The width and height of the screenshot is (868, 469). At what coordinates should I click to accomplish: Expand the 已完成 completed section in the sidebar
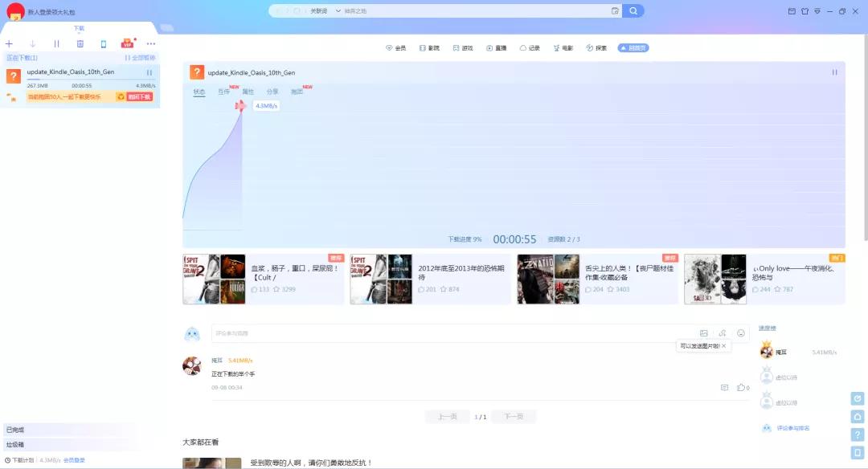(69, 430)
